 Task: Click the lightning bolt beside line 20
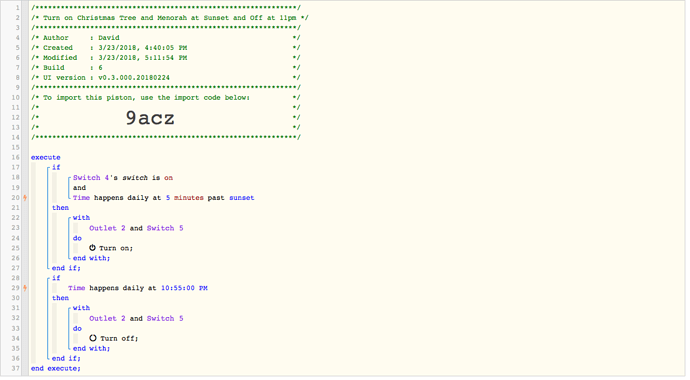(25, 198)
